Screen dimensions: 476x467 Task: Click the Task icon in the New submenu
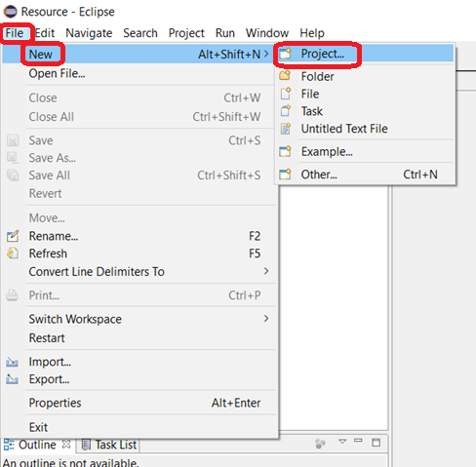pos(286,111)
